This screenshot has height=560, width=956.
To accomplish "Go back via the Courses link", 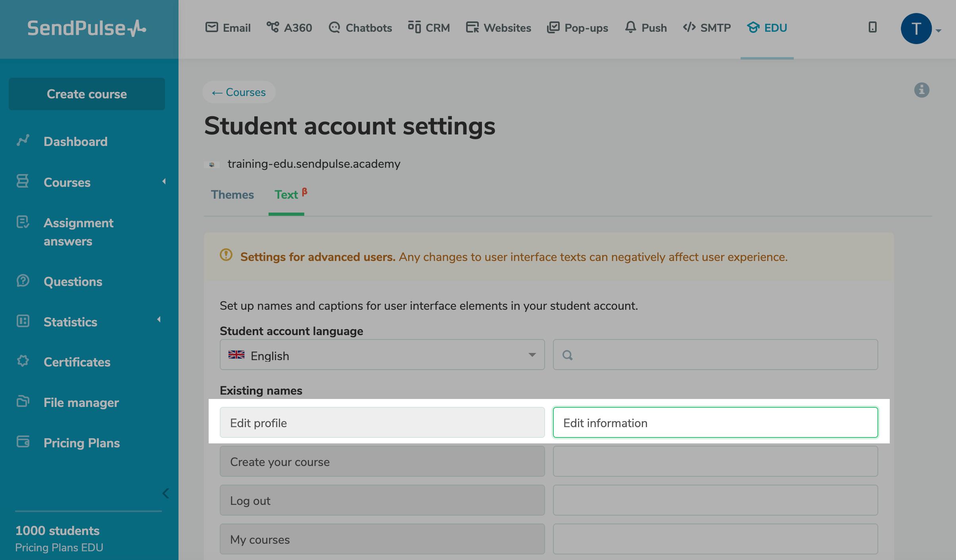I will click(239, 92).
